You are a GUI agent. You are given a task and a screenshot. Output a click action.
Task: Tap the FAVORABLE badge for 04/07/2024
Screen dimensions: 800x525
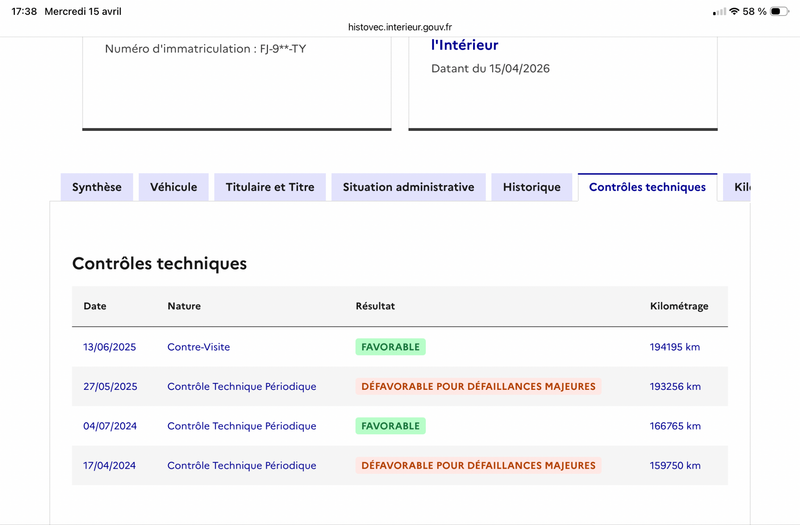pos(390,426)
